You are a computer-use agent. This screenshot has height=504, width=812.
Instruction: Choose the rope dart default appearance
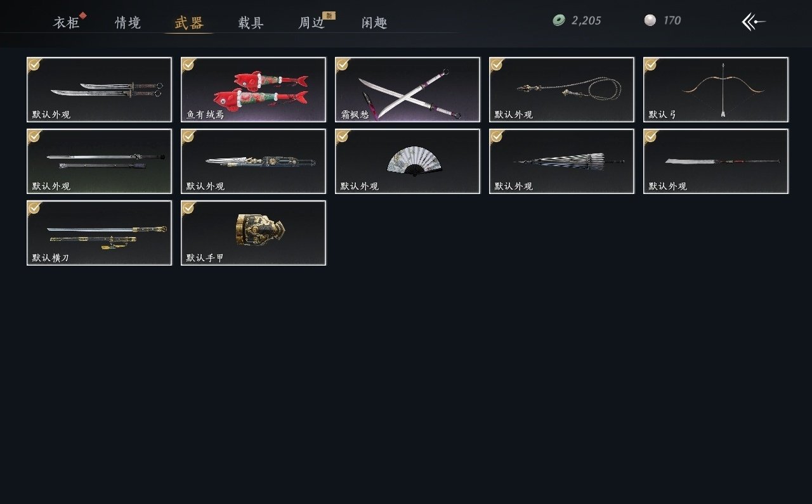(x=561, y=89)
